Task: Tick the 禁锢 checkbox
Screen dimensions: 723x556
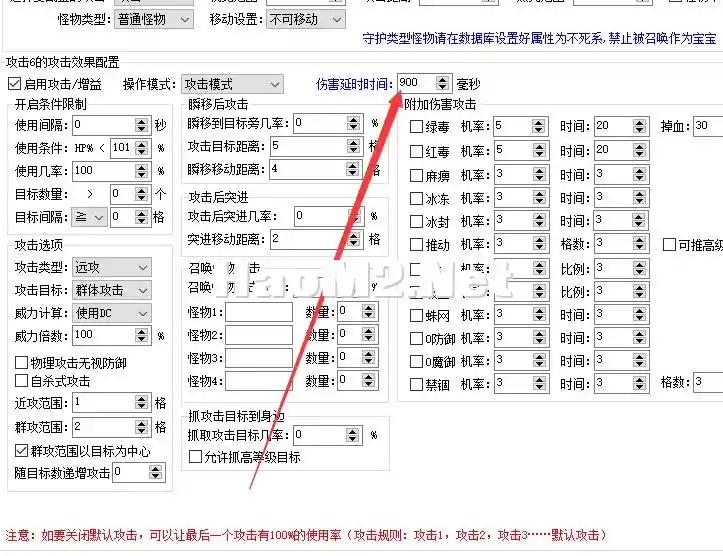Action: pos(416,384)
